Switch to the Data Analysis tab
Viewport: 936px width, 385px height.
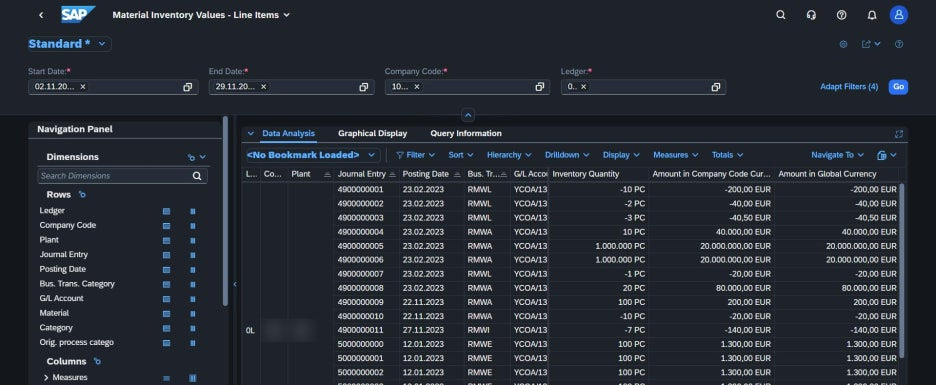coord(288,134)
